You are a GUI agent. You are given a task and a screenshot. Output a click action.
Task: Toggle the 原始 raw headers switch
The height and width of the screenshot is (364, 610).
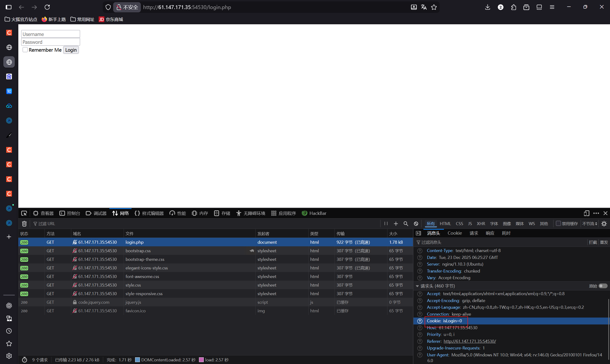(603, 286)
